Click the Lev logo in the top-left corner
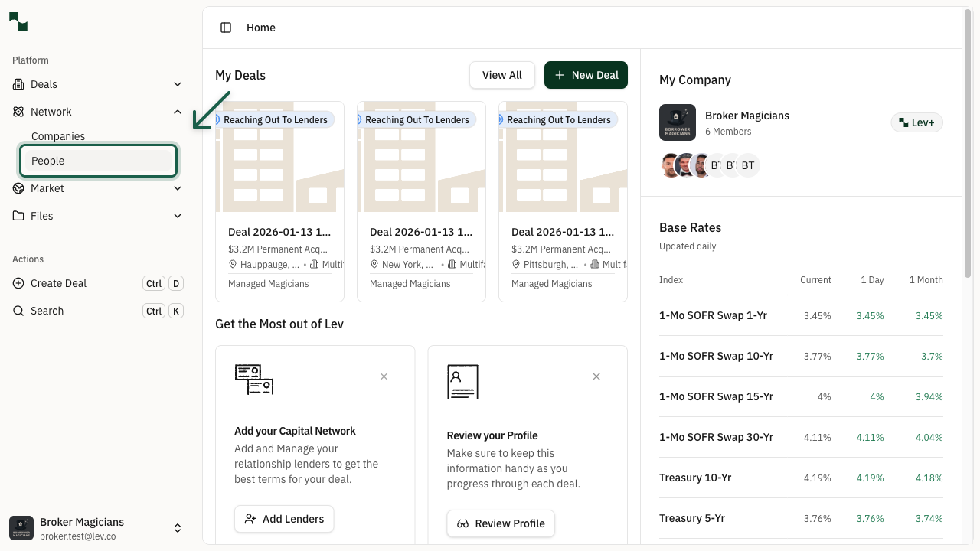The height and width of the screenshot is (551, 980). [18, 21]
